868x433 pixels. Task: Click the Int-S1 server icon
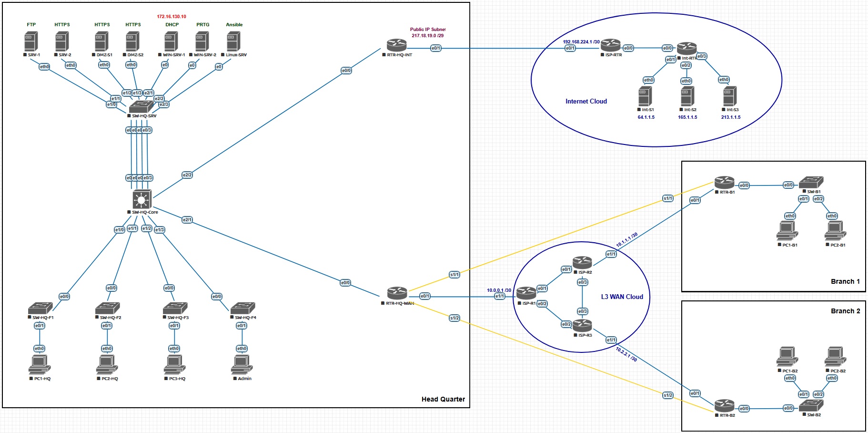(645, 96)
